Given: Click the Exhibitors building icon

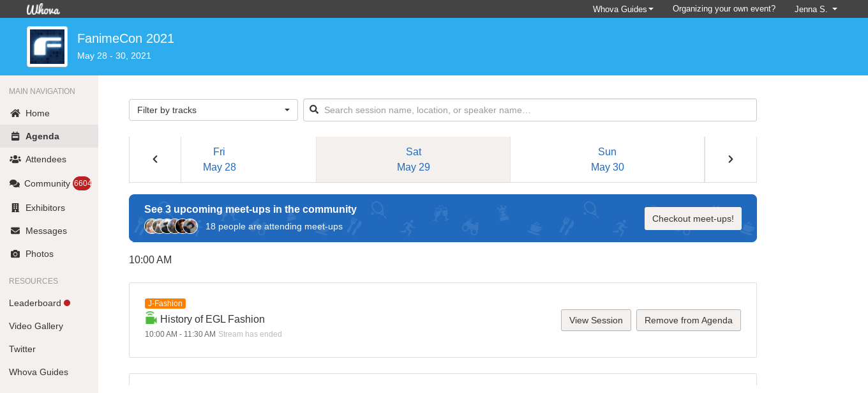Looking at the screenshot, I should tap(15, 208).
